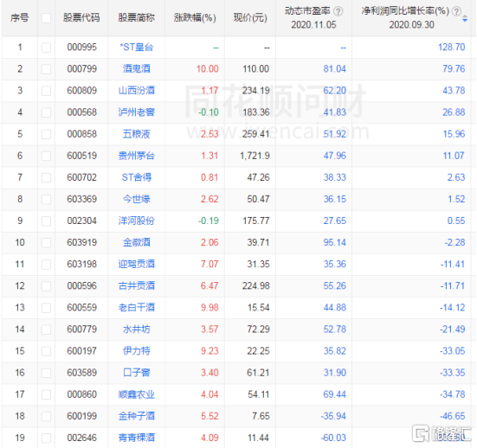Viewport: 477px width, 448px height.
Task: Open stock link 伊力特
Action: [136, 351]
